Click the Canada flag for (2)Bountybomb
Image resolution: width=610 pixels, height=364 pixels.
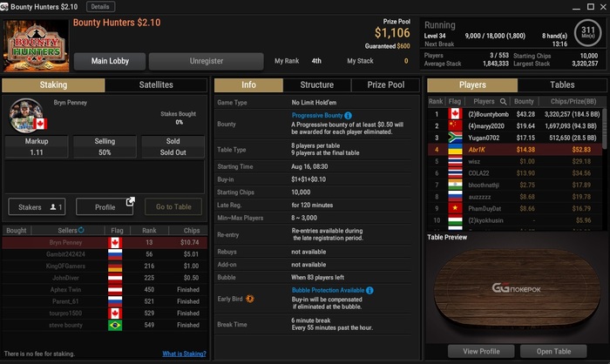pyautogui.click(x=455, y=114)
